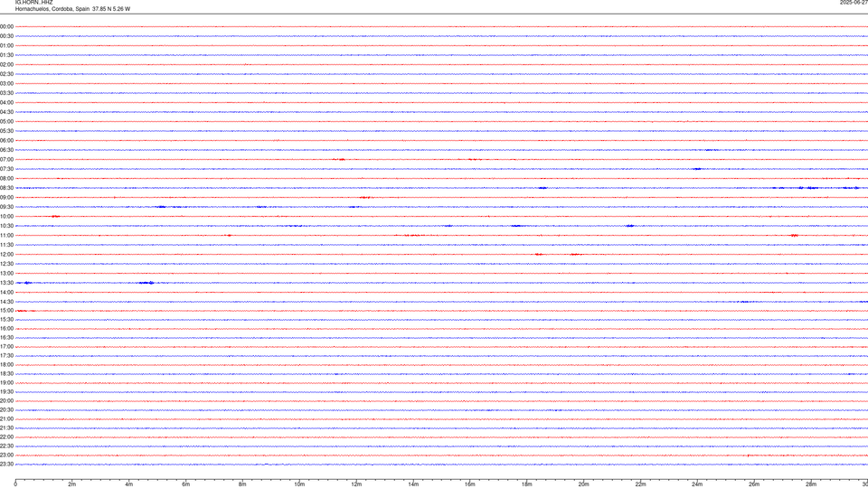
Task: Select the 09:00 time label
Action: click(x=6, y=198)
